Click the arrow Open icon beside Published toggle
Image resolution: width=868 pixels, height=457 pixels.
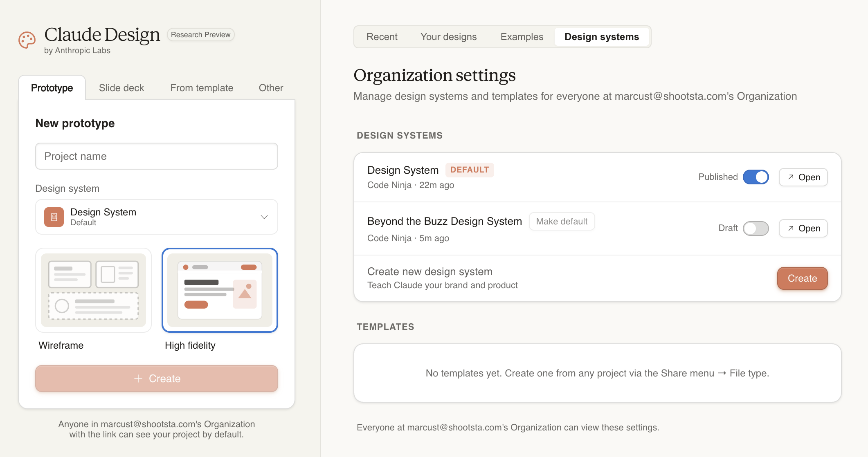(792, 177)
